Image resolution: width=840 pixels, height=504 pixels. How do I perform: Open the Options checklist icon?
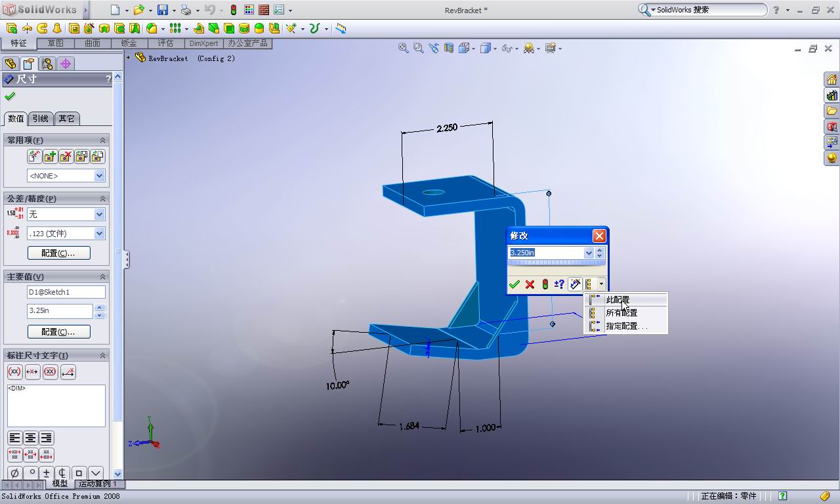pos(279,10)
